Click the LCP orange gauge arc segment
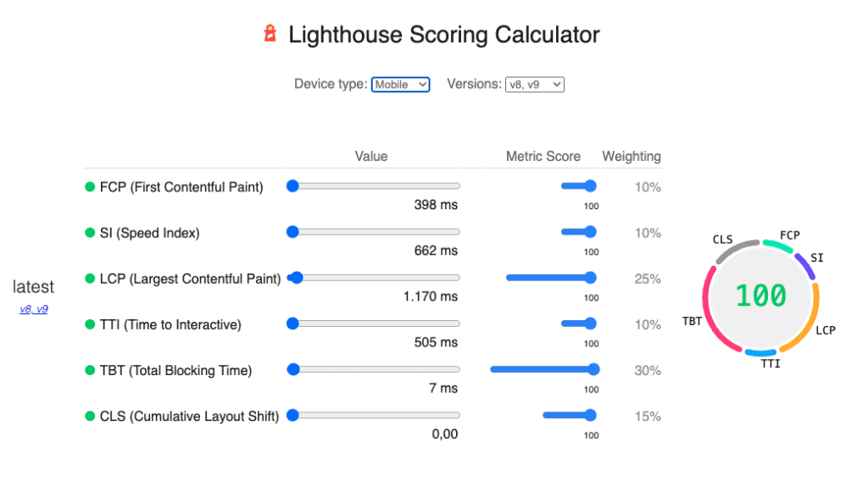868x481 pixels. pyautogui.click(x=809, y=320)
